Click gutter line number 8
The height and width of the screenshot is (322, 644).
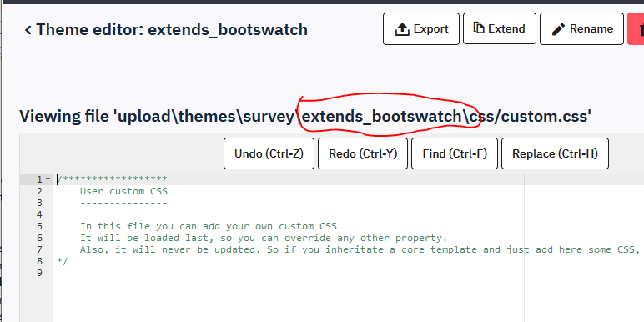coord(39,261)
